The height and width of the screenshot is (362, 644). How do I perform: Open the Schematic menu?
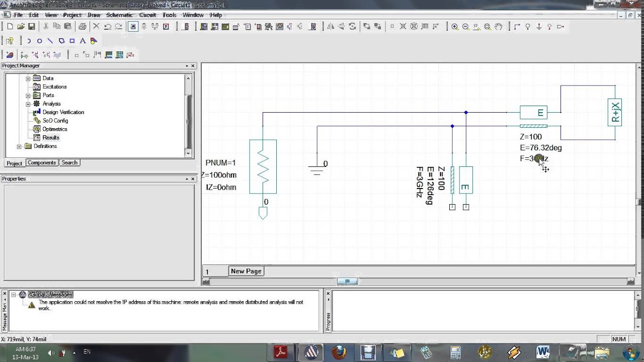119,15
